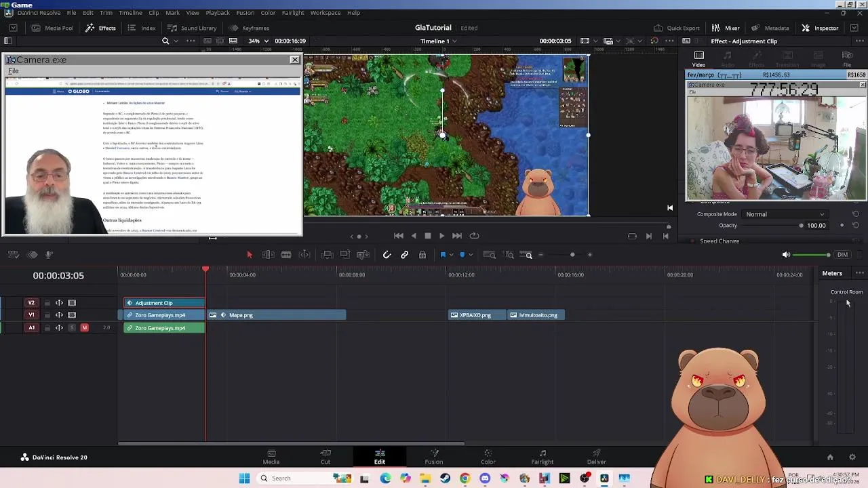
Task: Show the Metadata panel
Action: (770, 28)
